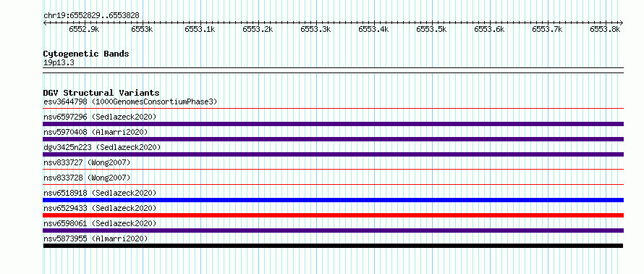This screenshot has width=644, height=274.
Task: Click the 6553.7k ruler tick label
Action: point(548,29)
